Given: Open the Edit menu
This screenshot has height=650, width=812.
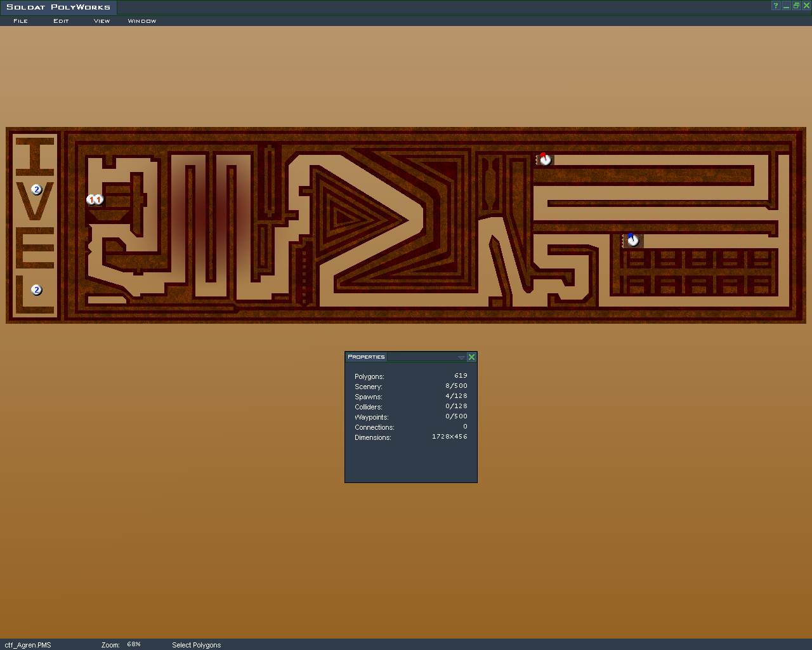Looking at the screenshot, I should [61, 21].
